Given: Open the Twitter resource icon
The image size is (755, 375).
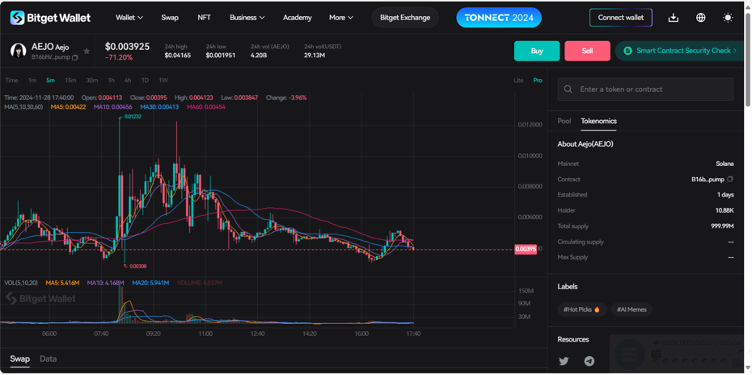Looking at the screenshot, I should [x=563, y=361].
